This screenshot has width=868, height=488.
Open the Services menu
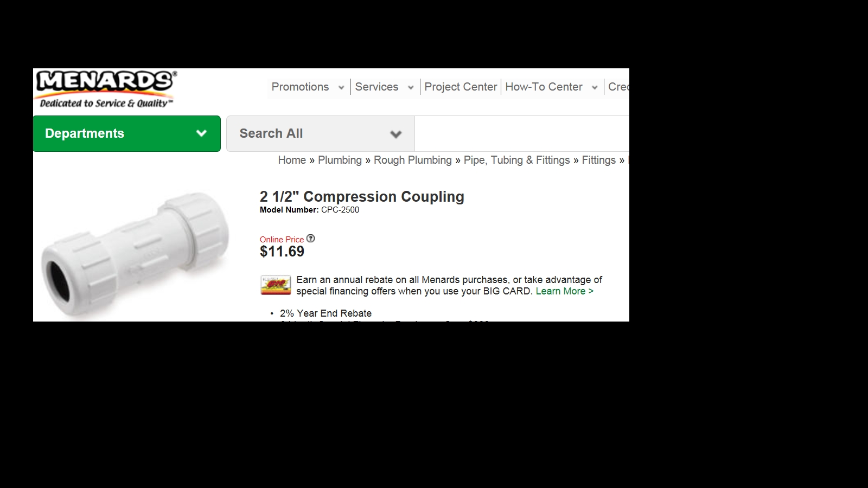(376, 87)
